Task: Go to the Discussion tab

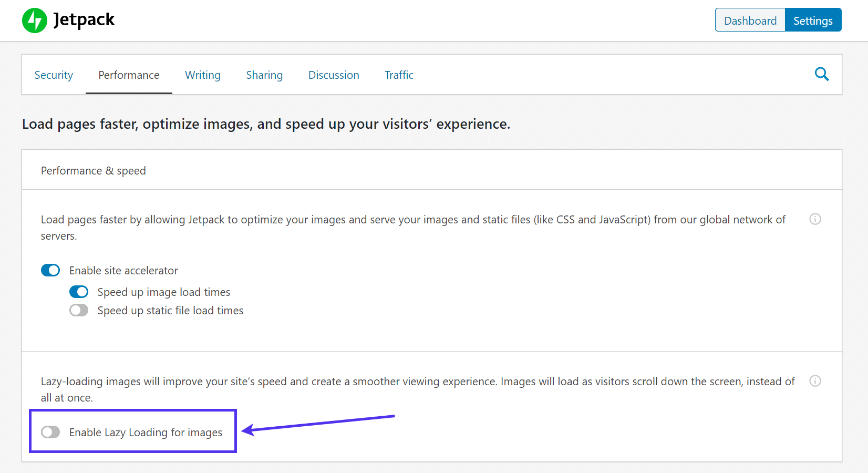Action: coord(334,75)
